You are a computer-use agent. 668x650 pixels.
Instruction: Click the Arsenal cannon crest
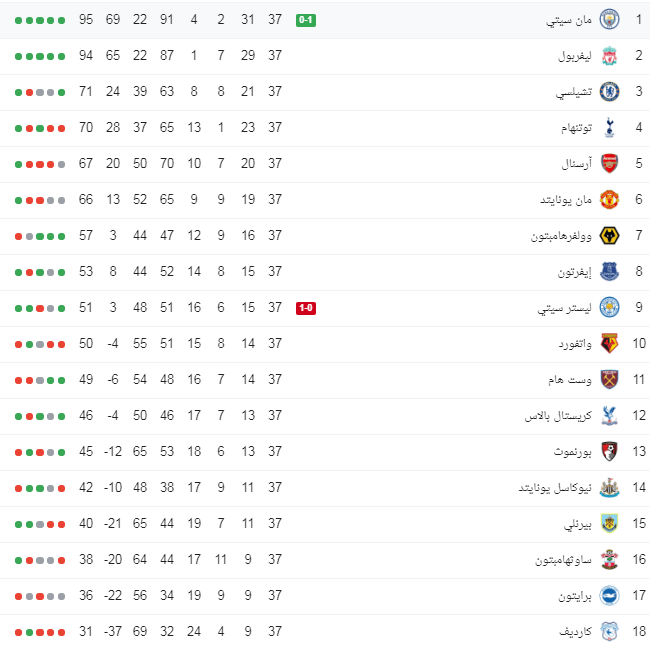pos(609,164)
